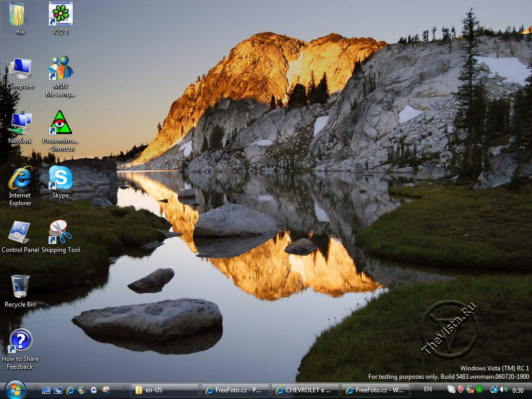
Task: Launch Windows Media Player from Quick Launch
Action: (x=94, y=390)
